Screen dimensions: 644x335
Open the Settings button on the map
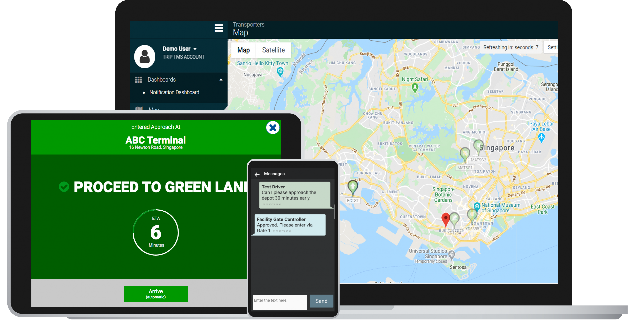551,47
